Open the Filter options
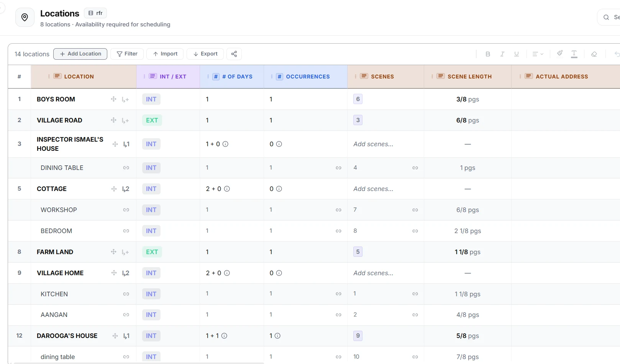Image resolution: width=620 pixels, height=364 pixels. [127, 54]
